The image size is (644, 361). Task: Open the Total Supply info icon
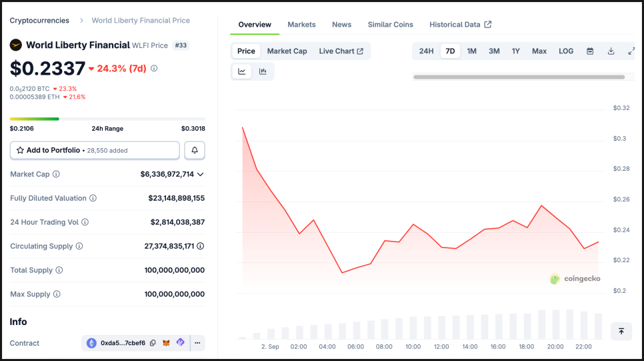pos(59,270)
